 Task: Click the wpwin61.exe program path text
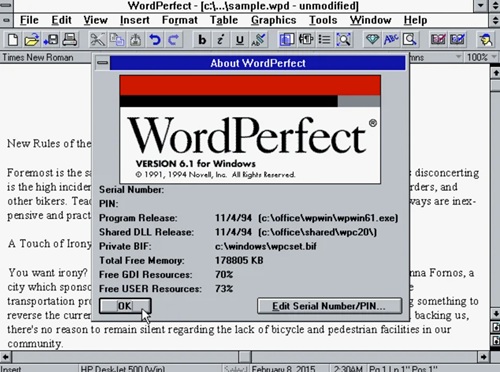pyautogui.click(x=328, y=218)
